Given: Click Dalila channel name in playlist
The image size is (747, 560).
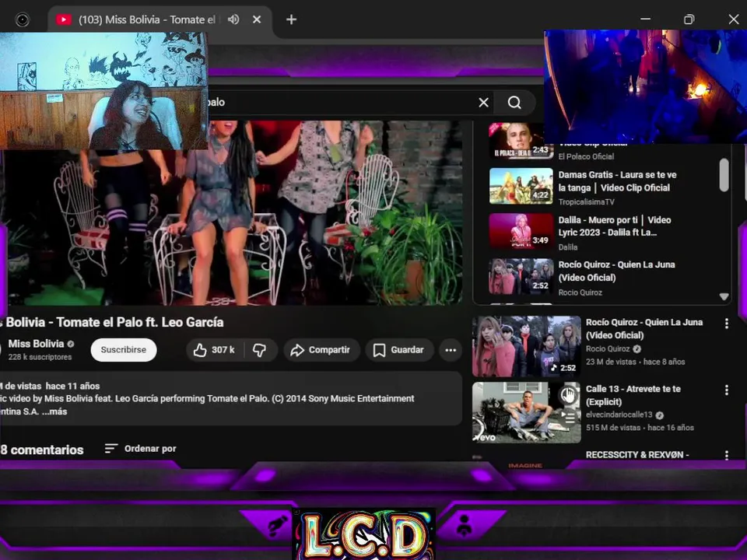Looking at the screenshot, I should click(x=568, y=247).
